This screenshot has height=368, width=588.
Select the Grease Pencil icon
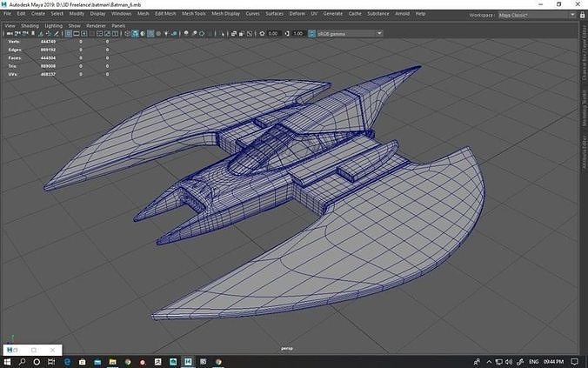(57, 33)
